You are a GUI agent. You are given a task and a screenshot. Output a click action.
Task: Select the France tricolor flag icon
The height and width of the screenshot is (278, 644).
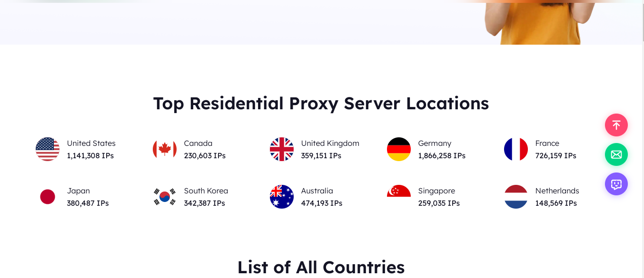point(516,149)
